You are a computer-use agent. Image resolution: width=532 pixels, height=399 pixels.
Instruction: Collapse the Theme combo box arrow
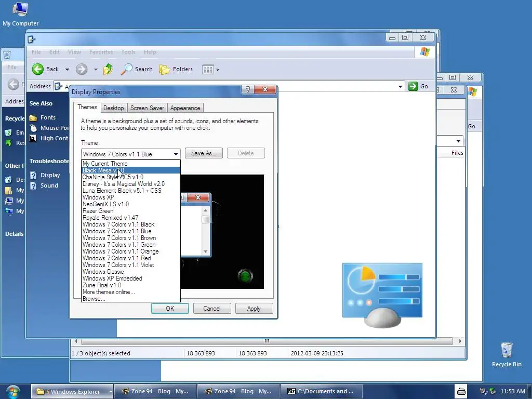tap(176, 154)
